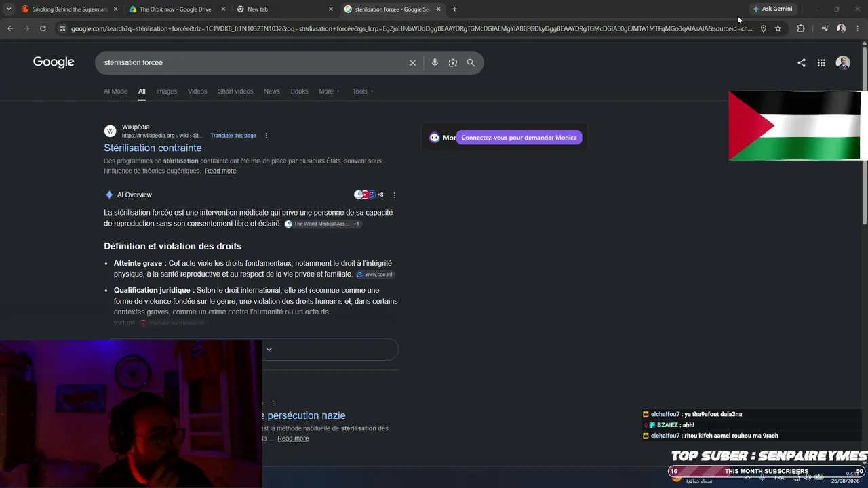Open the www.coe.int source chip
The image size is (868, 488).
point(375,274)
